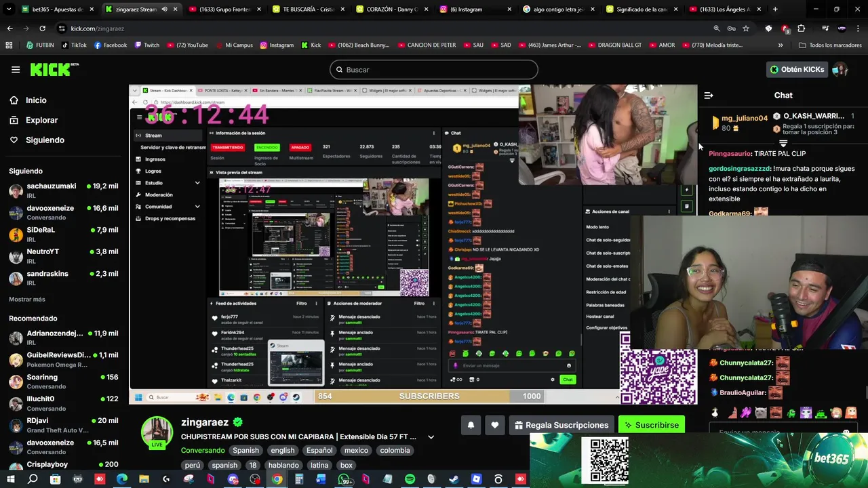The image size is (868, 488).
Task: Select the mexico tag
Action: coord(356,450)
